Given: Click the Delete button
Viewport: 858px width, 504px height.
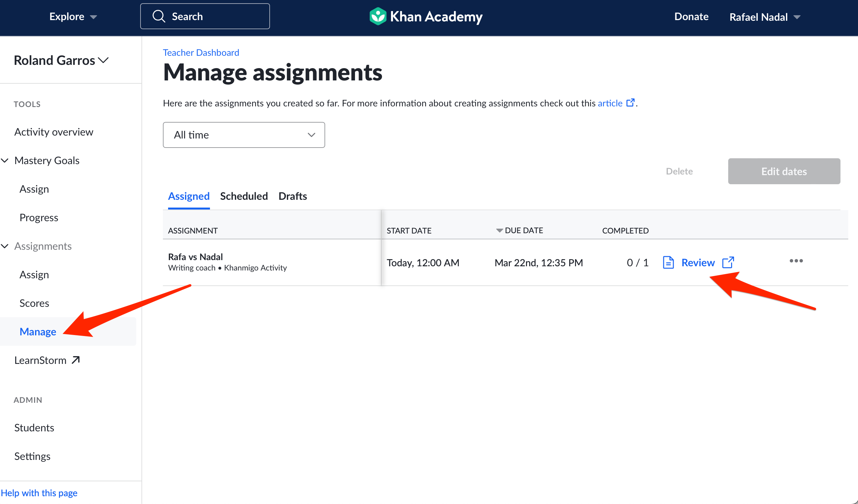Looking at the screenshot, I should 679,171.
